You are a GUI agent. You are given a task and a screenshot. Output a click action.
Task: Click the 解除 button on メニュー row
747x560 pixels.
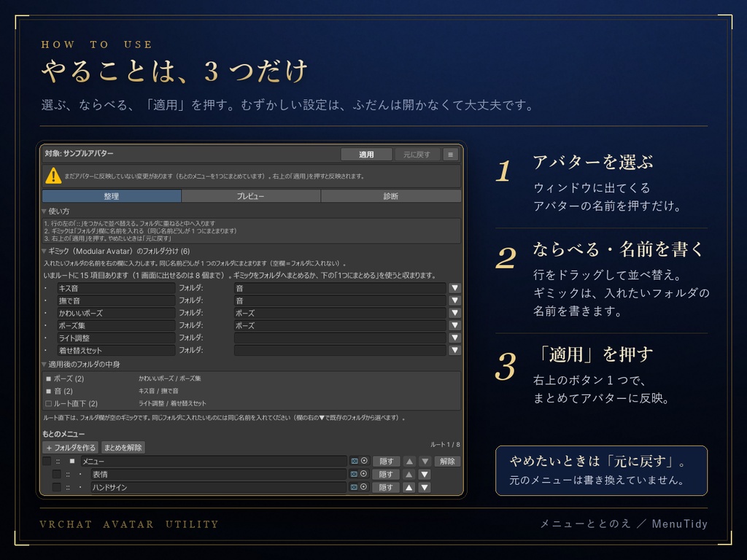point(447,462)
